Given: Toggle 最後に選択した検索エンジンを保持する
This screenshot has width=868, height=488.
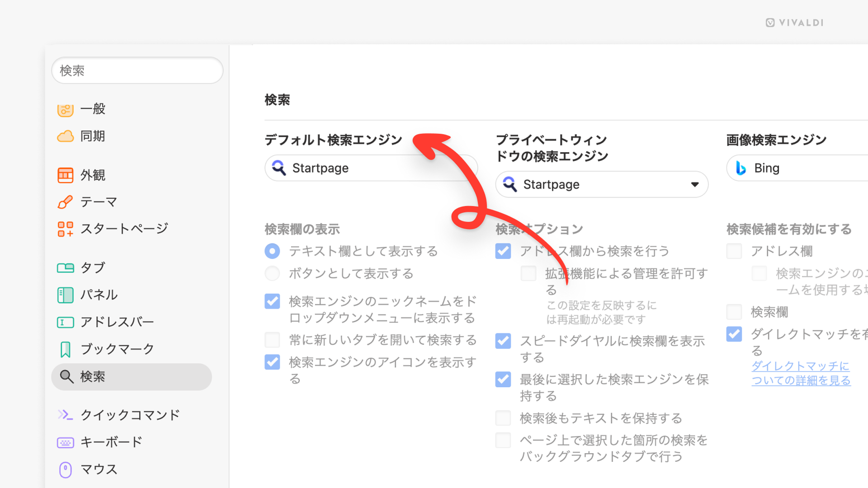Looking at the screenshot, I should 503,379.
